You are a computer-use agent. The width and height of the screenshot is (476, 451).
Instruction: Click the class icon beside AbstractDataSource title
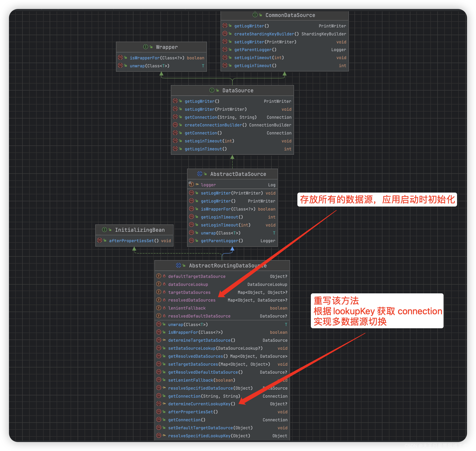point(200,174)
